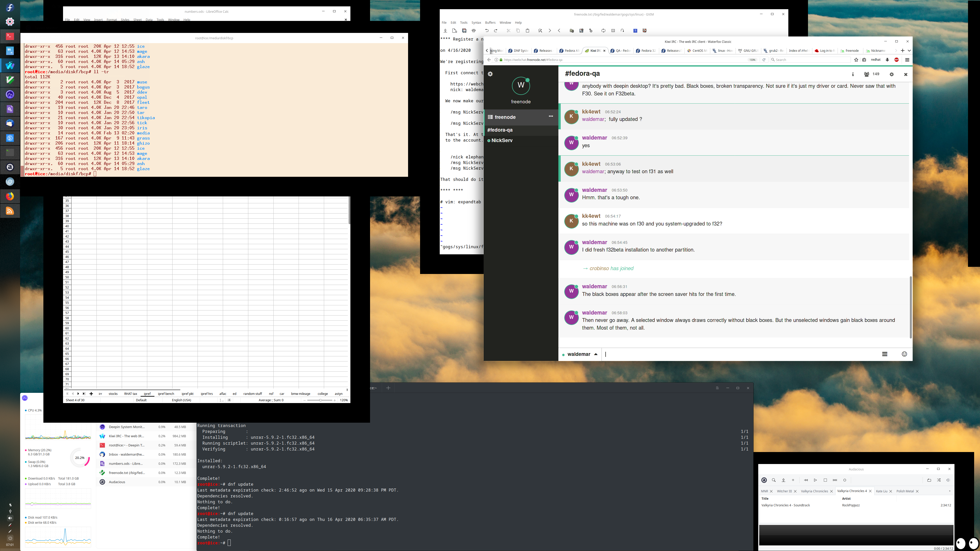Click the 133% zoom indicator
Image resolution: width=980 pixels, height=551 pixels.
click(x=752, y=60)
